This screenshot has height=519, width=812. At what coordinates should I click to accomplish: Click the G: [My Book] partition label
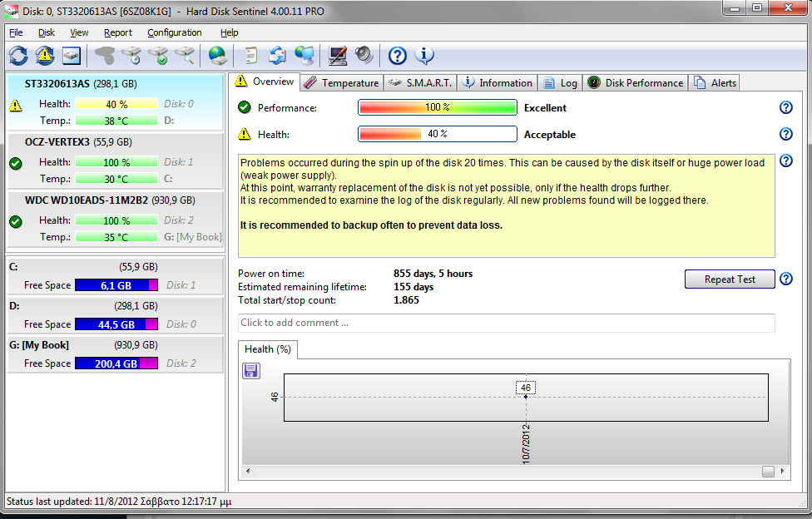tap(39, 345)
